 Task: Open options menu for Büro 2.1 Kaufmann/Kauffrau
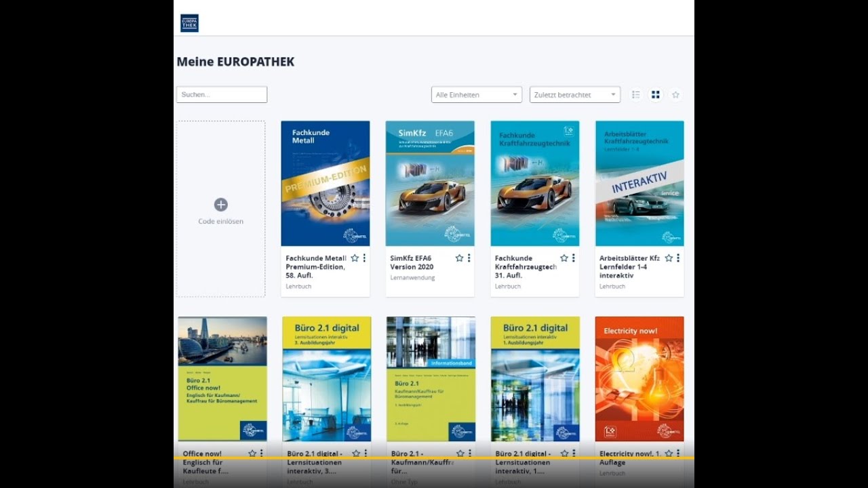pos(469,453)
